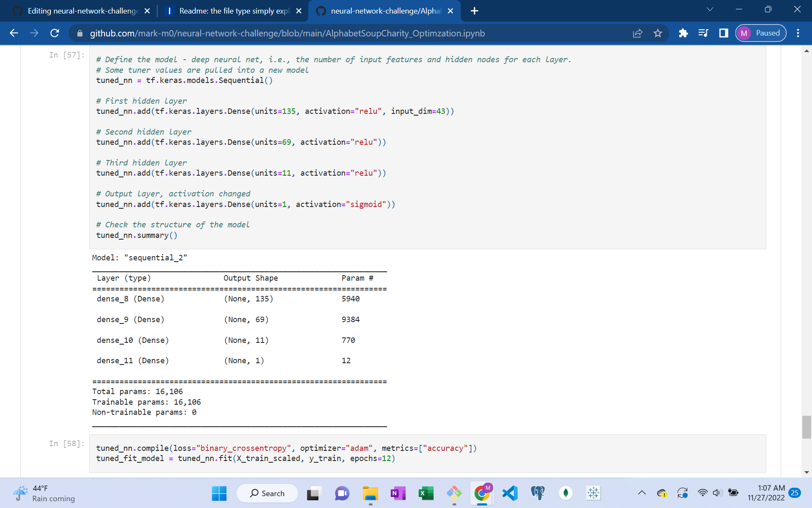Open the Windows Start menu
This screenshot has height=508, width=812.
219,493
